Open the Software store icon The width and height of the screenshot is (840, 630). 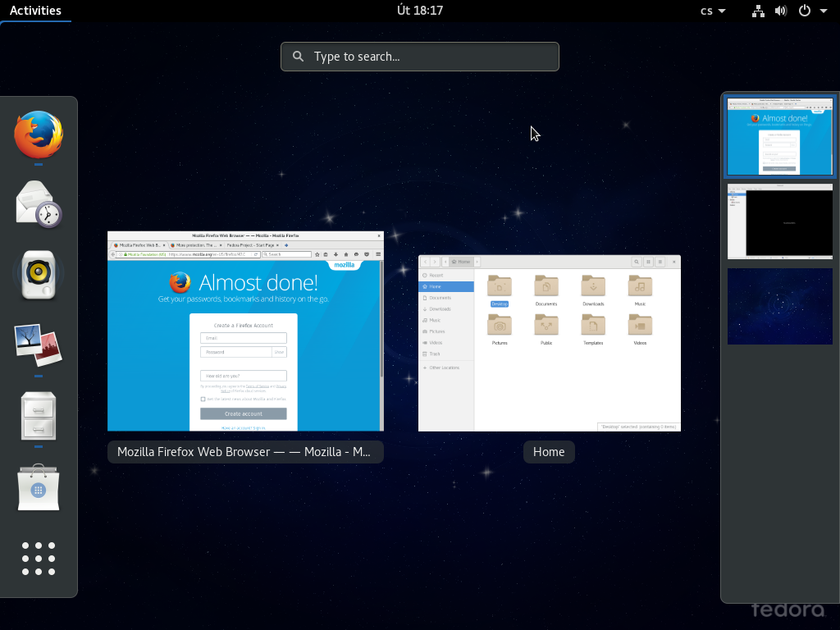(x=39, y=487)
